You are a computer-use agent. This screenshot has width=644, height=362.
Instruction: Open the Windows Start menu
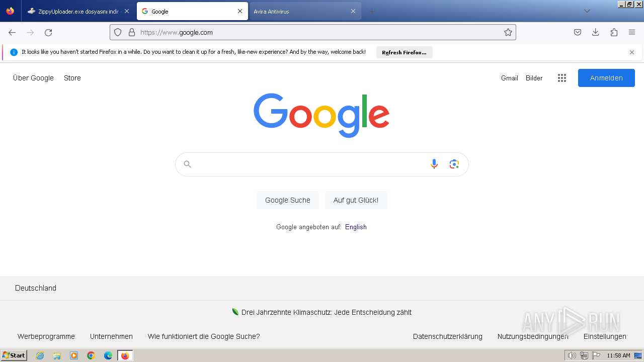coord(14,355)
